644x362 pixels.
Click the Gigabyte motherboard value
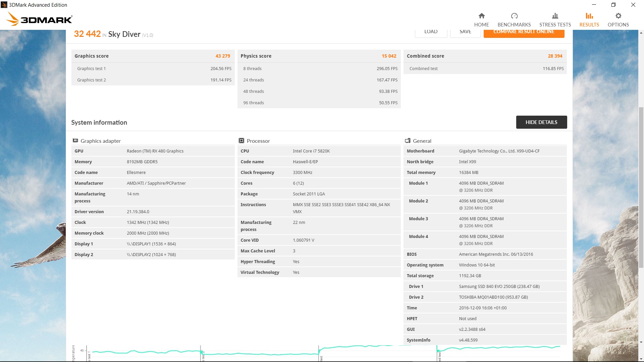(x=499, y=151)
